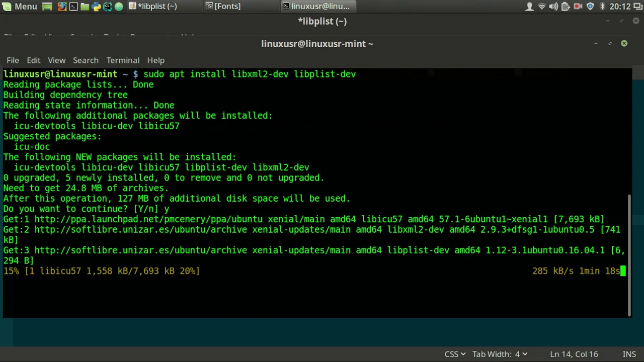Maximize the linuxusr@linuxusr-mint terminal window

610,44
